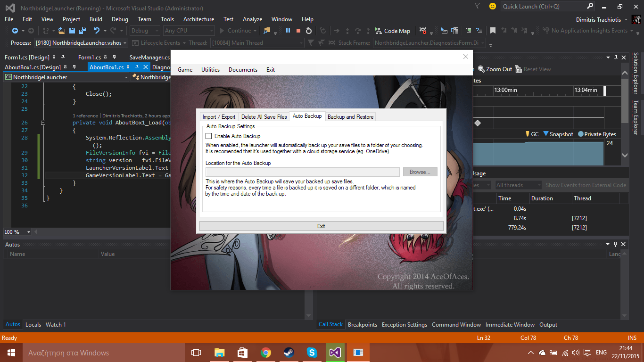644x362 pixels.
Task: Open the Process dropdown list
Action: click(82, 43)
